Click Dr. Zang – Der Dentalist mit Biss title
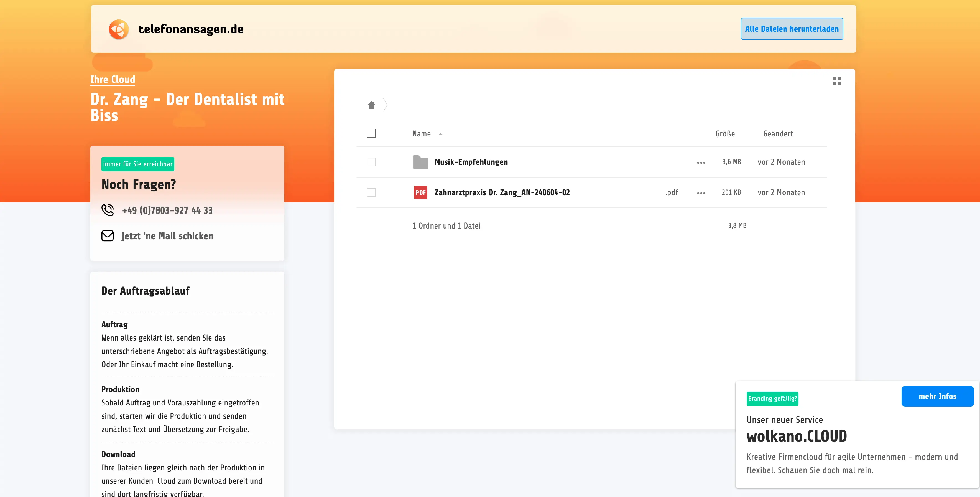The height and width of the screenshot is (497, 980). click(187, 107)
